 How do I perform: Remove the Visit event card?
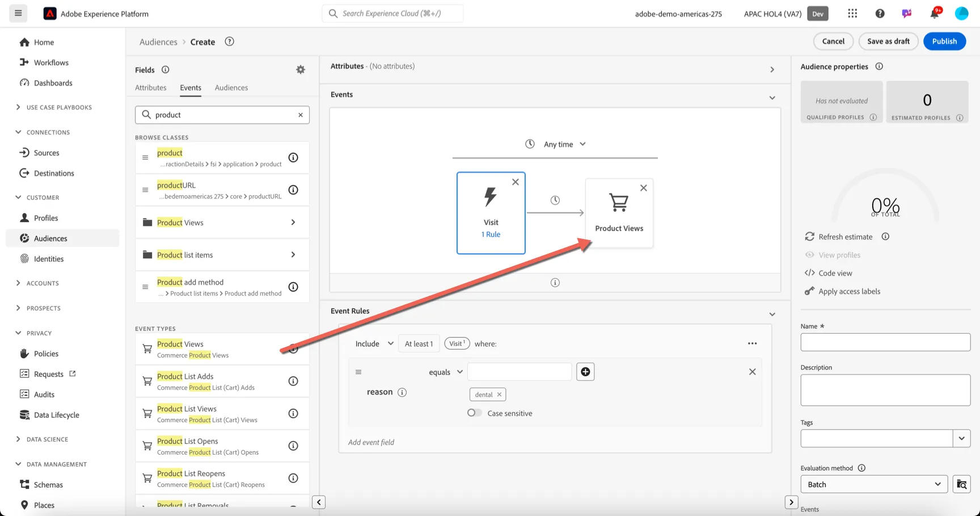coord(516,182)
